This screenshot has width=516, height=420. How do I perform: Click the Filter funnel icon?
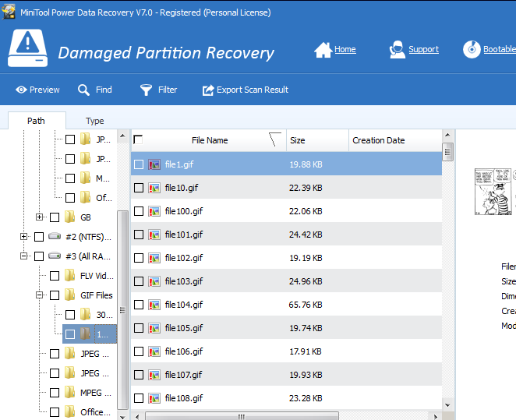point(146,90)
